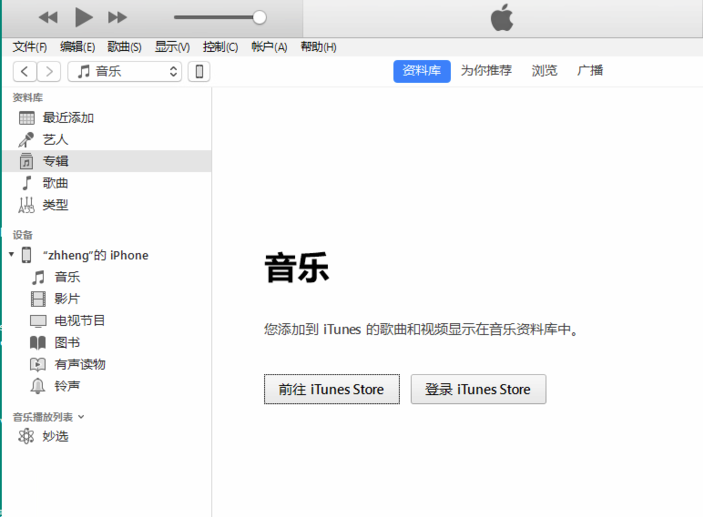Open the 妙选 playlist

coord(56,436)
